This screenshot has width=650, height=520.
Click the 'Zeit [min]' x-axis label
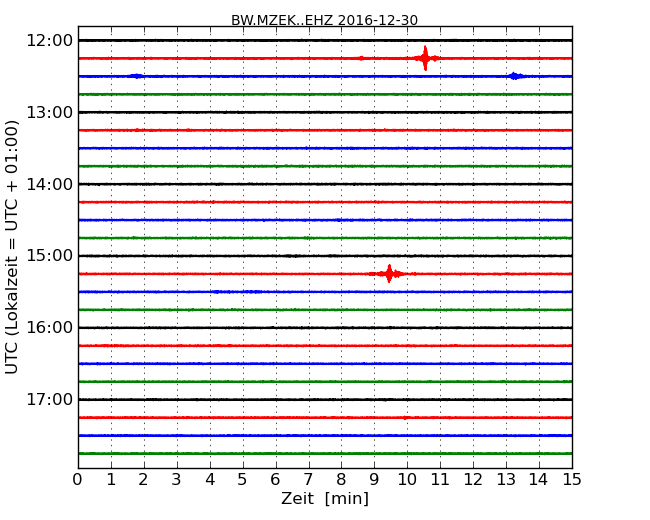pos(324,499)
